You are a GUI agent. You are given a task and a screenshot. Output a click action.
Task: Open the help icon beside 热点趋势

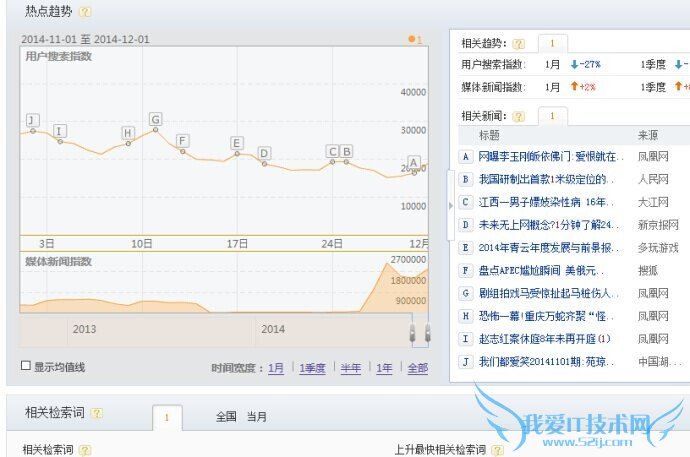pyautogui.click(x=85, y=12)
